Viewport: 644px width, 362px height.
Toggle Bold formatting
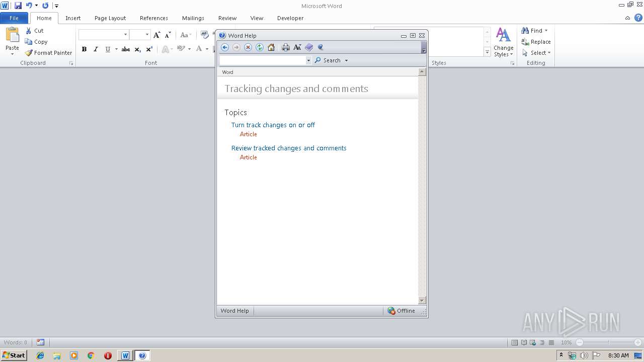point(84,49)
